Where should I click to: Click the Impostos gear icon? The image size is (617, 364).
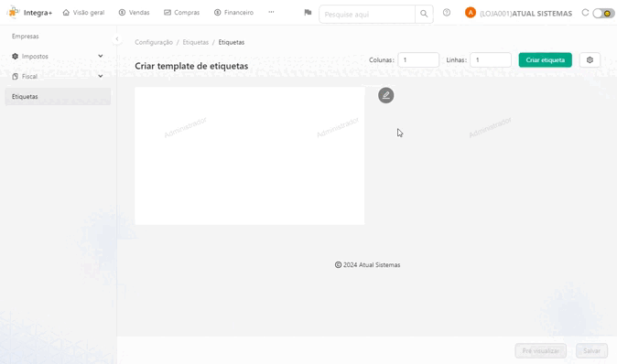(x=15, y=56)
